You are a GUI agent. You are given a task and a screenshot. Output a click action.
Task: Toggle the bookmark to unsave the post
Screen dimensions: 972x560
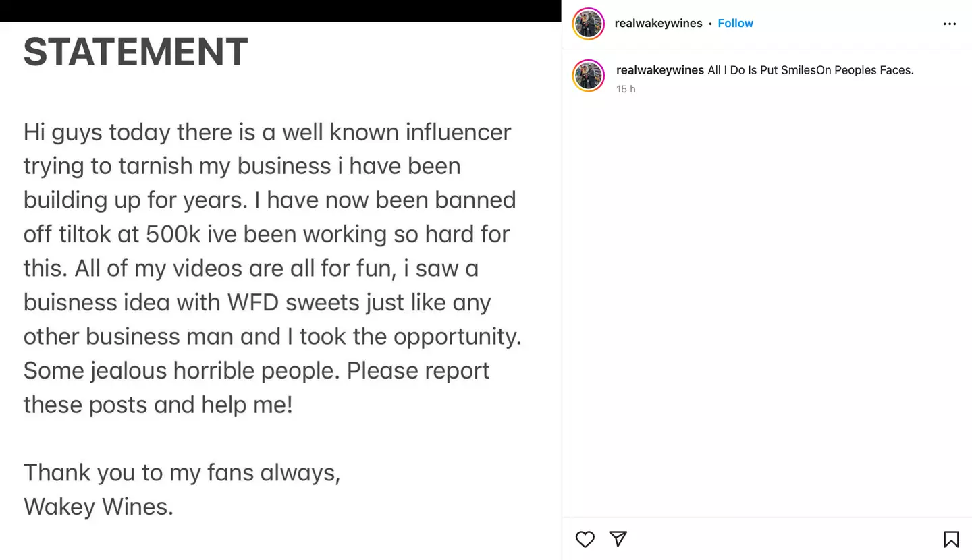950,539
